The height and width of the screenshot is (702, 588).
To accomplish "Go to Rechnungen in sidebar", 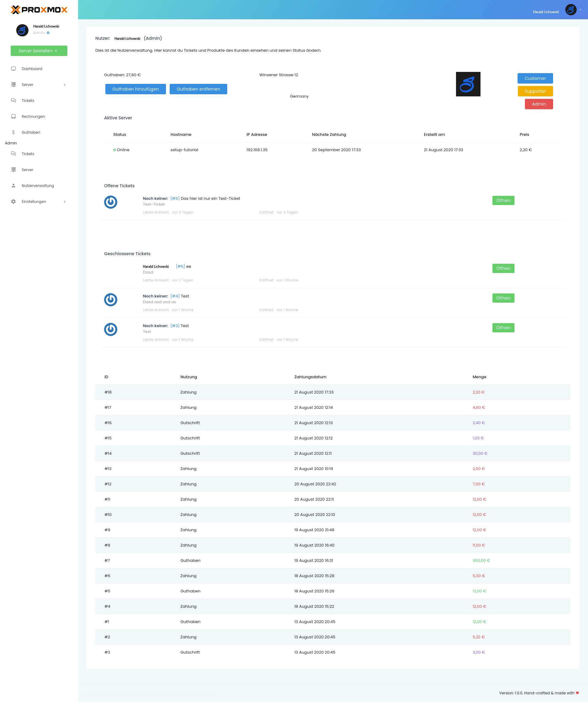I will [x=33, y=116].
